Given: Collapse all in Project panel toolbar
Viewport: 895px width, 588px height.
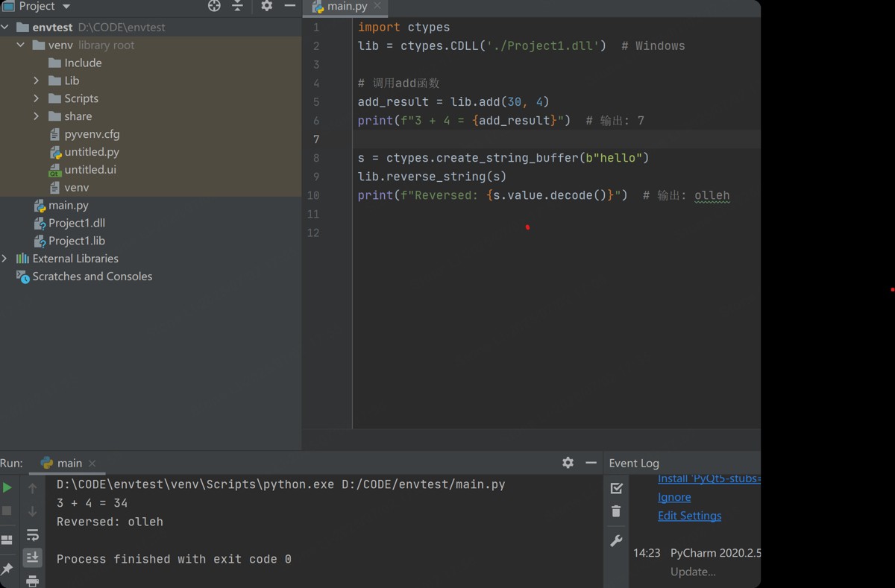Looking at the screenshot, I should click(237, 7).
